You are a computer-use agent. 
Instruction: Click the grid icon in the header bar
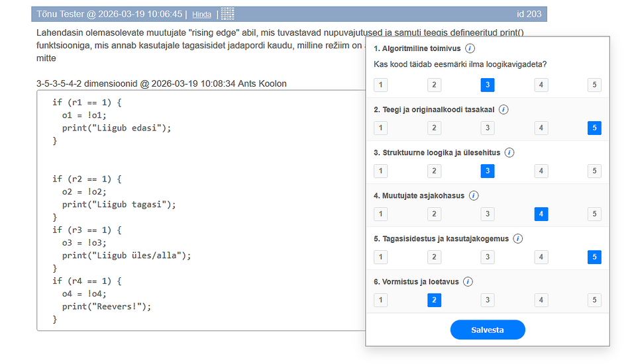[x=227, y=14]
